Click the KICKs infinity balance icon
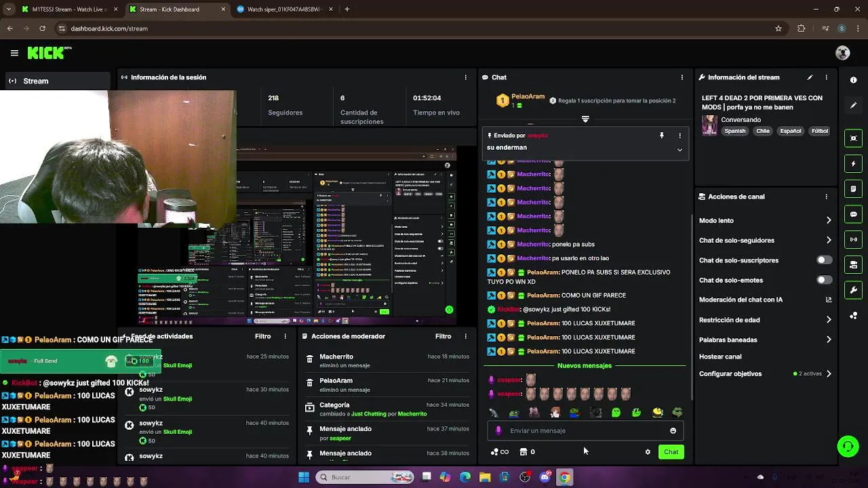Screen dimensions: 868x488 [500, 452]
